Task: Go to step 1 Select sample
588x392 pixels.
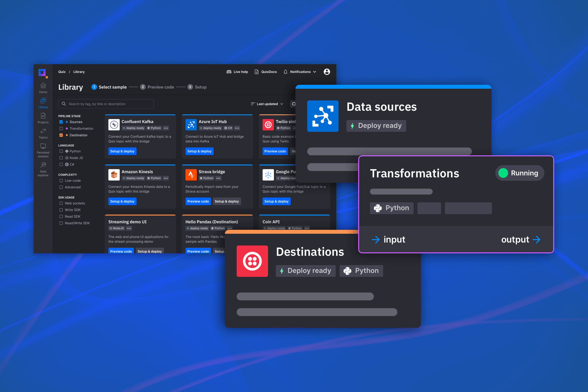Action: (109, 87)
